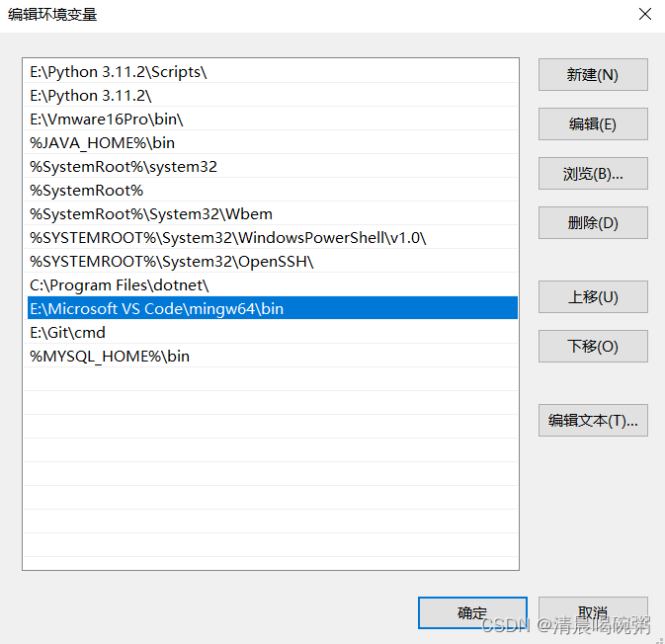Confirm changes with 确定 button
The height and width of the screenshot is (644, 665).
(x=472, y=612)
